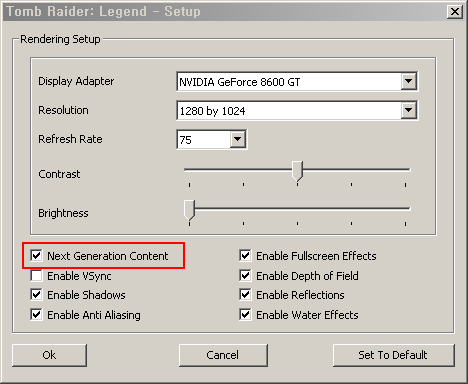The image size is (468, 384).
Task: Confirm settings with Ok button
Action: (49, 355)
